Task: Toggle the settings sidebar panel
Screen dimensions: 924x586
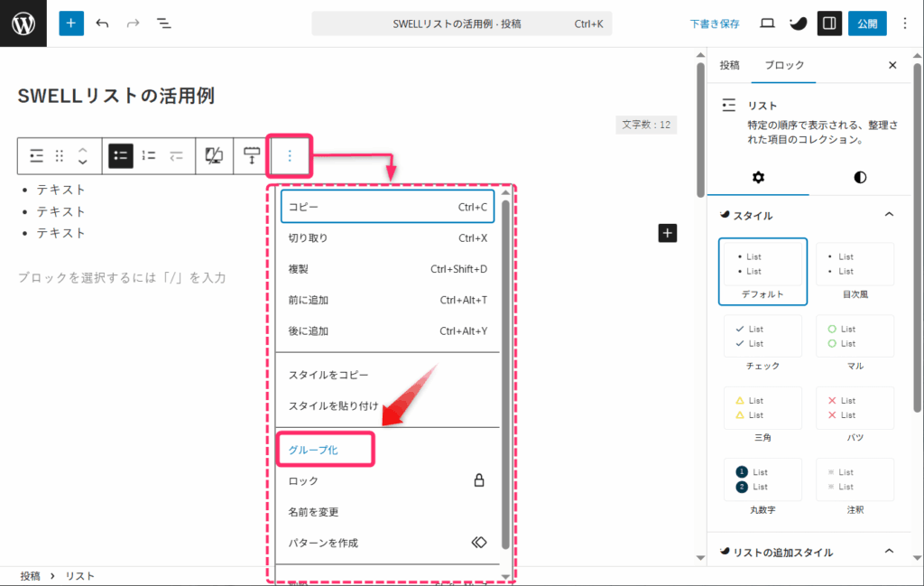Action: 829,23
